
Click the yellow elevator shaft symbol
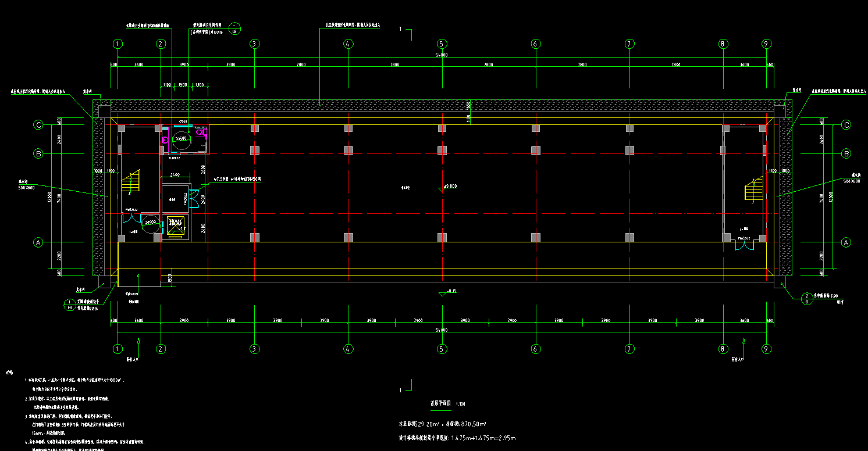[175, 226]
